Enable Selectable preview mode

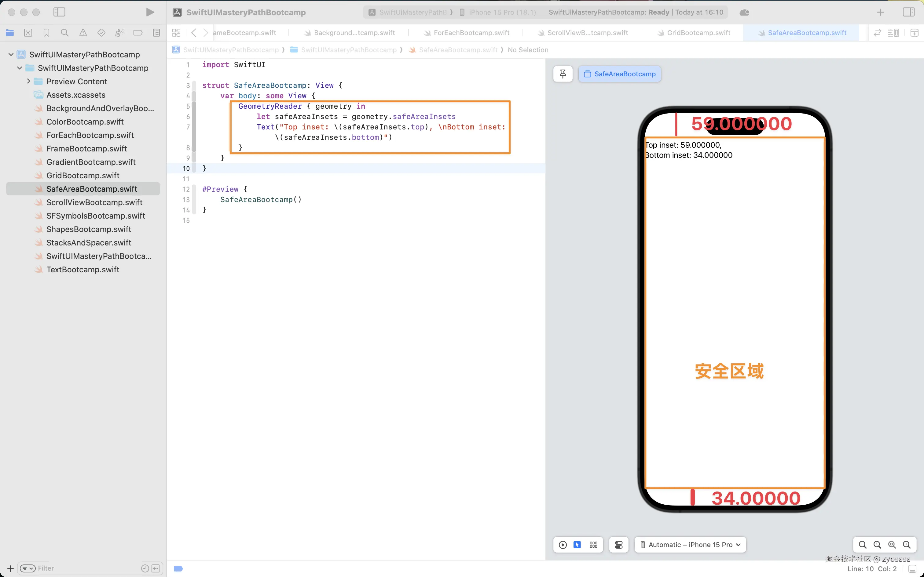point(577,545)
